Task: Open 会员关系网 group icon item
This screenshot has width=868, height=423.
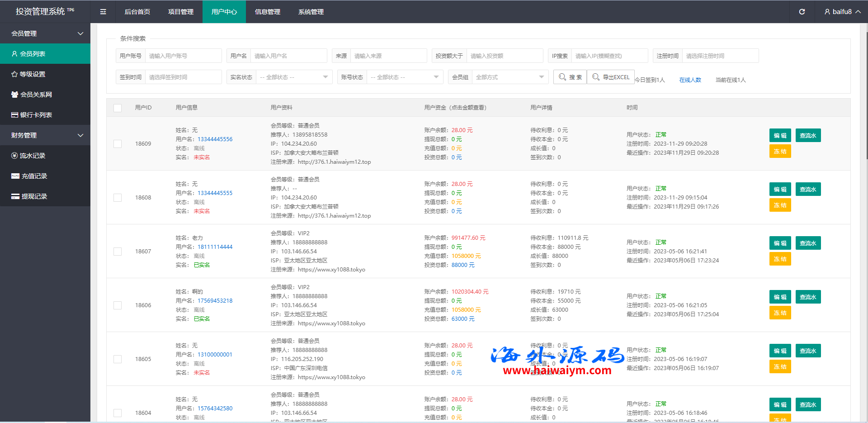Action: pyautogui.click(x=14, y=95)
